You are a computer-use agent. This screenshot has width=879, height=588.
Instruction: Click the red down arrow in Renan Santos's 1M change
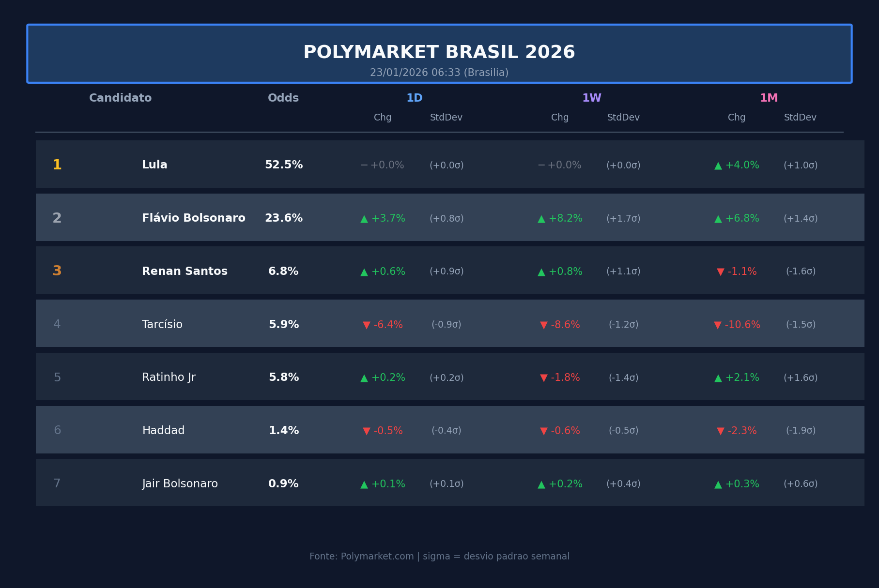click(721, 272)
